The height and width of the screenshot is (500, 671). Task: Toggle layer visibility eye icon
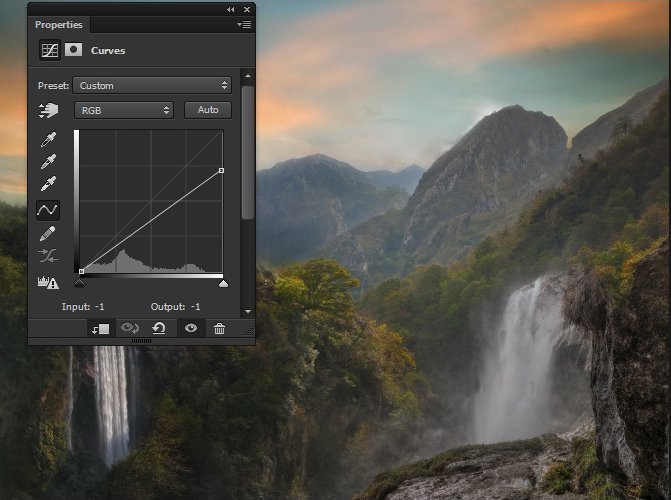pyautogui.click(x=190, y=328)
